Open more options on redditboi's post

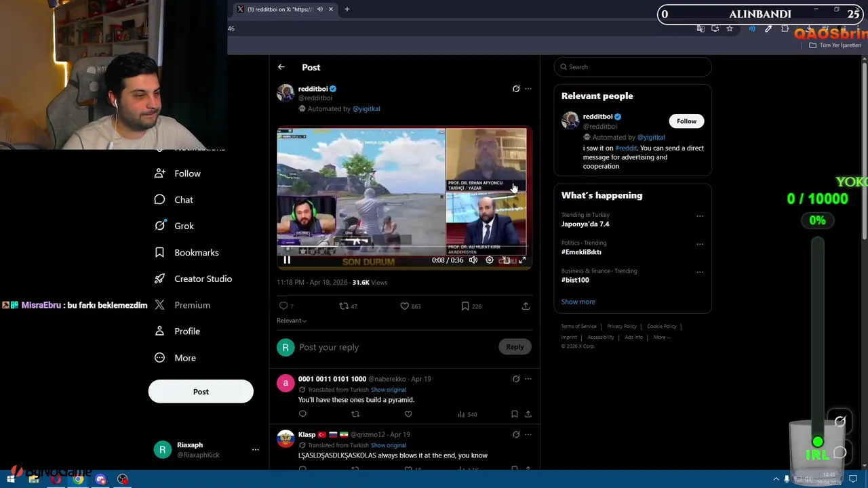(528, 89)
